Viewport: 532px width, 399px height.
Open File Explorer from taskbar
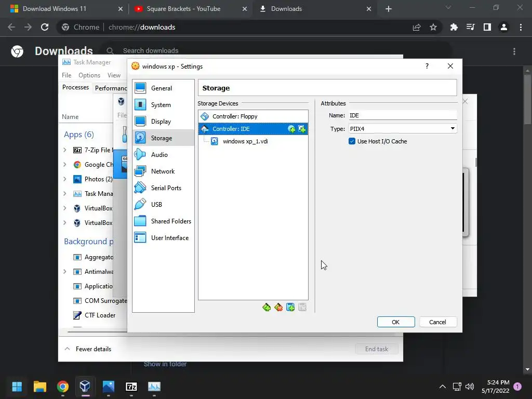(x=39, y=387)
